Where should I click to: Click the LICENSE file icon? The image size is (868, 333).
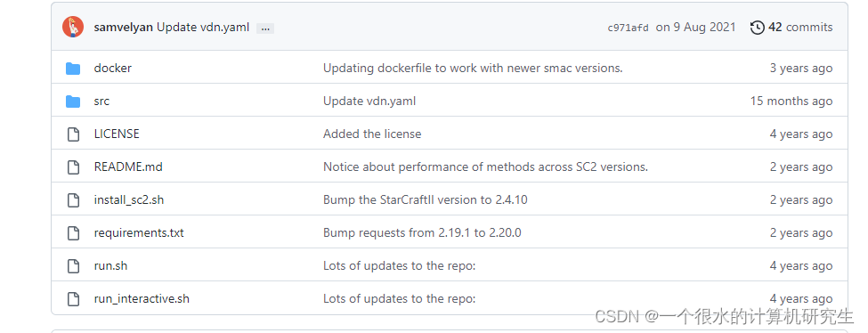(x=73, y=134)
